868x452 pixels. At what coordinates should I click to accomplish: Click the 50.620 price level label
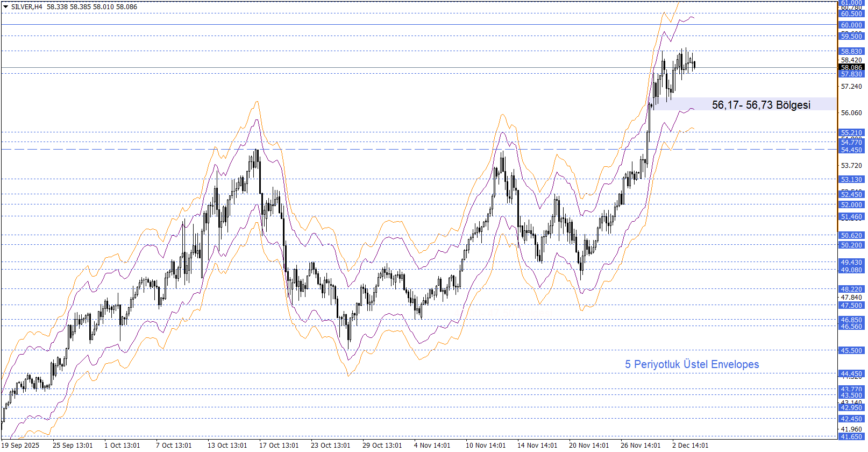tap(851, 236)
